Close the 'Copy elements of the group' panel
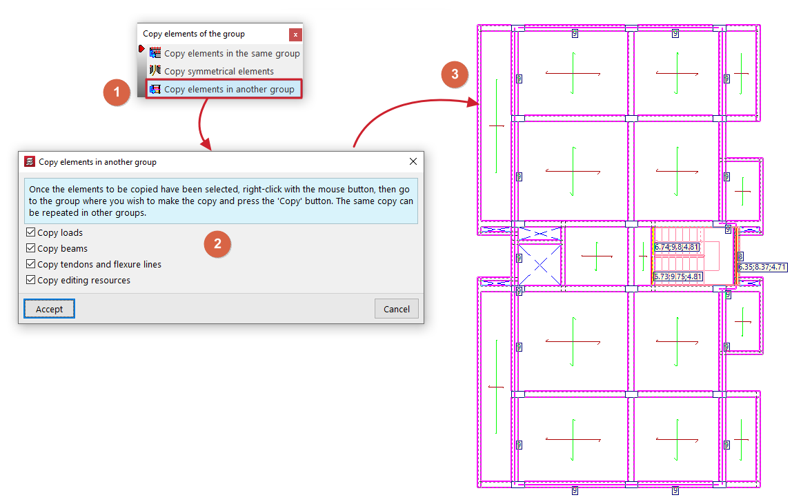The height and width of the screenshot is (504, 812). [295, 34]
